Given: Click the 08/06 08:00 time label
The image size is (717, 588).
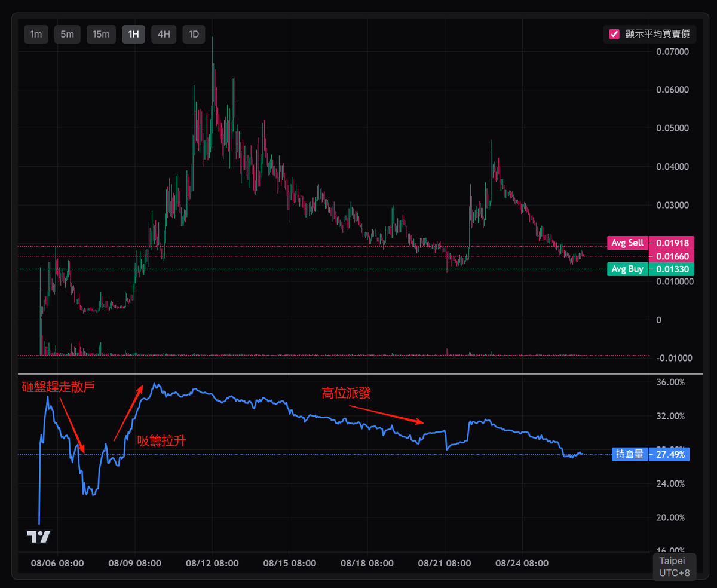Looking at the screenshot, I should tap(57, 563).
